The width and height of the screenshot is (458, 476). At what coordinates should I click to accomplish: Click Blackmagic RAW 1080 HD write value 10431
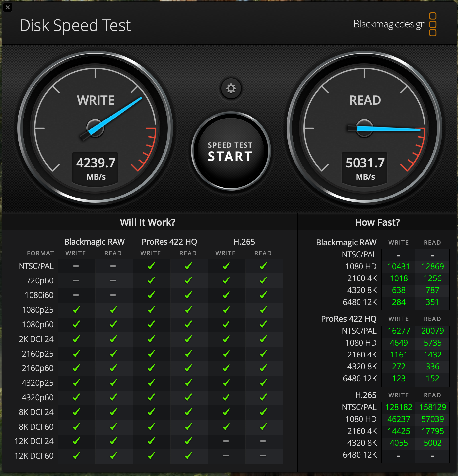point(399,267)
